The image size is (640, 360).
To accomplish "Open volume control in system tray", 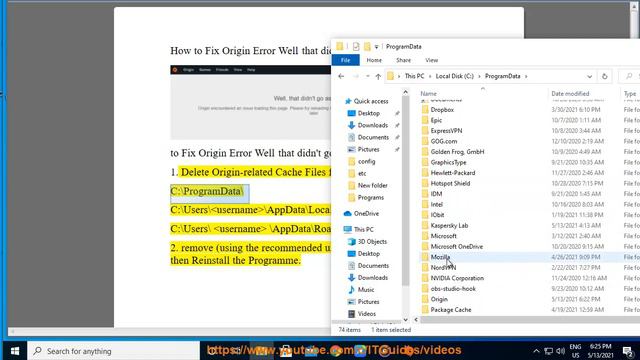I will [560, 351].
